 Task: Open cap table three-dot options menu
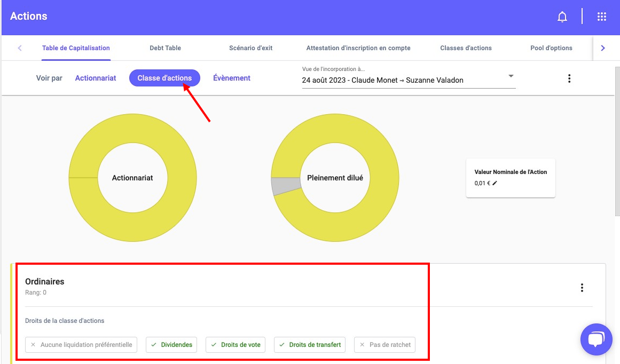coord(569,78)
